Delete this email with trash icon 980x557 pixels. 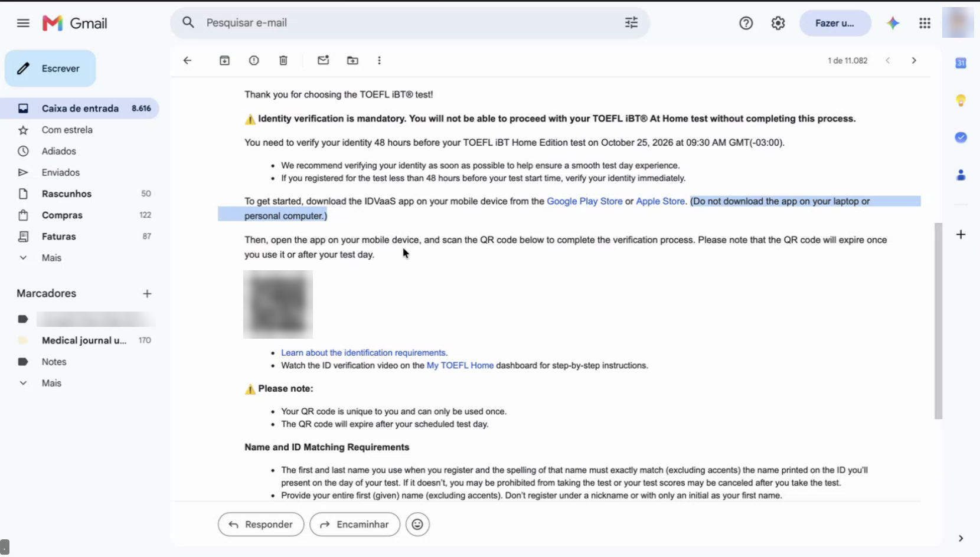(x=283, y=60)
